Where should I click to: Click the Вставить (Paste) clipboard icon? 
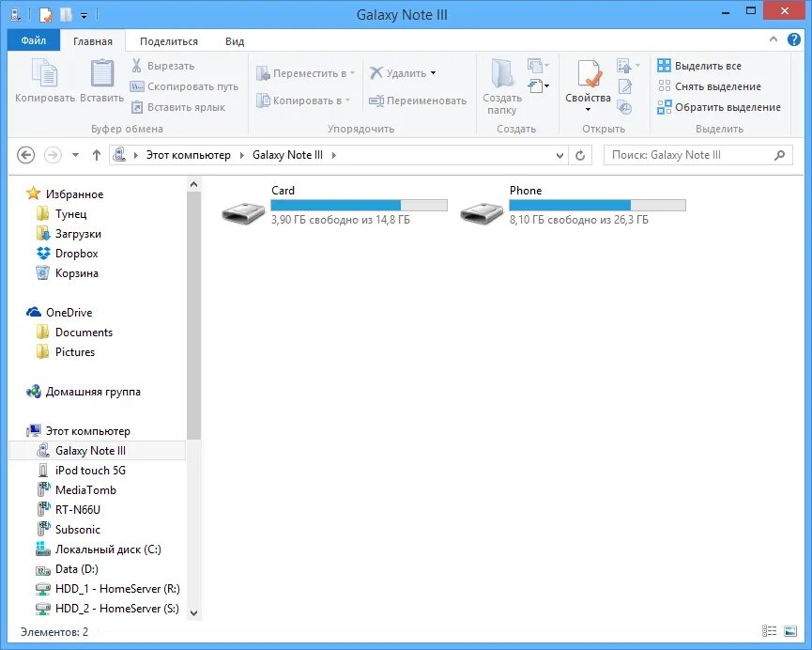(x=102, y=73)
